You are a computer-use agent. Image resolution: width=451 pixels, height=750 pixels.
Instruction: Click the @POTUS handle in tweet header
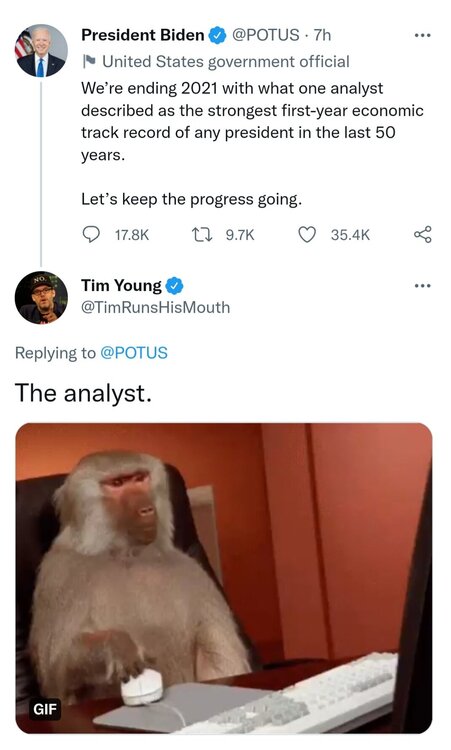[x=265, y=35]
